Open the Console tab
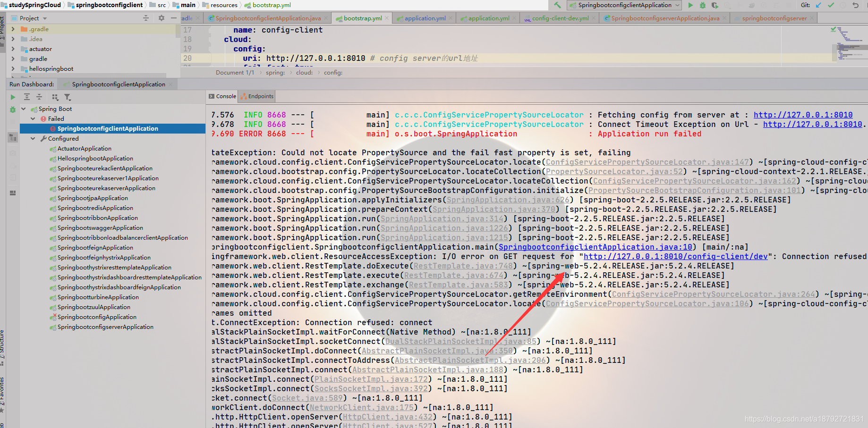Image resolution: width=868 pixels, height=428 pixels. pyautogui.click(x=222, y=96)
